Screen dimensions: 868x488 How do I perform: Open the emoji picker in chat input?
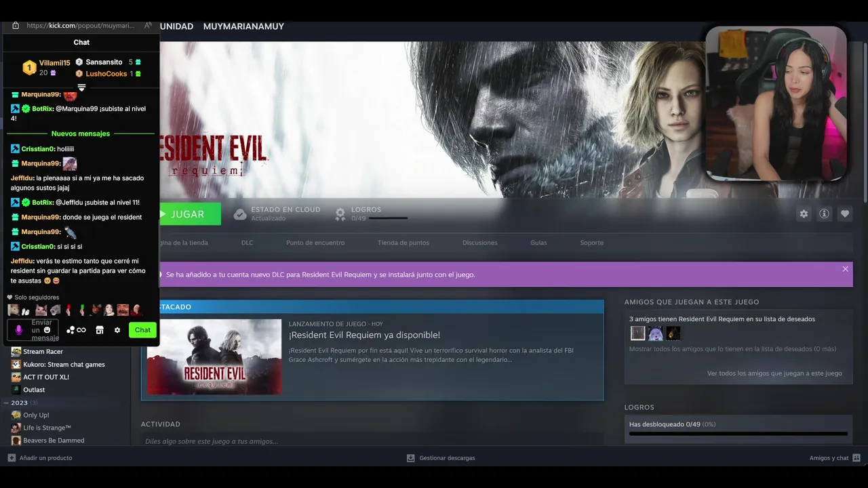(47, 330)
